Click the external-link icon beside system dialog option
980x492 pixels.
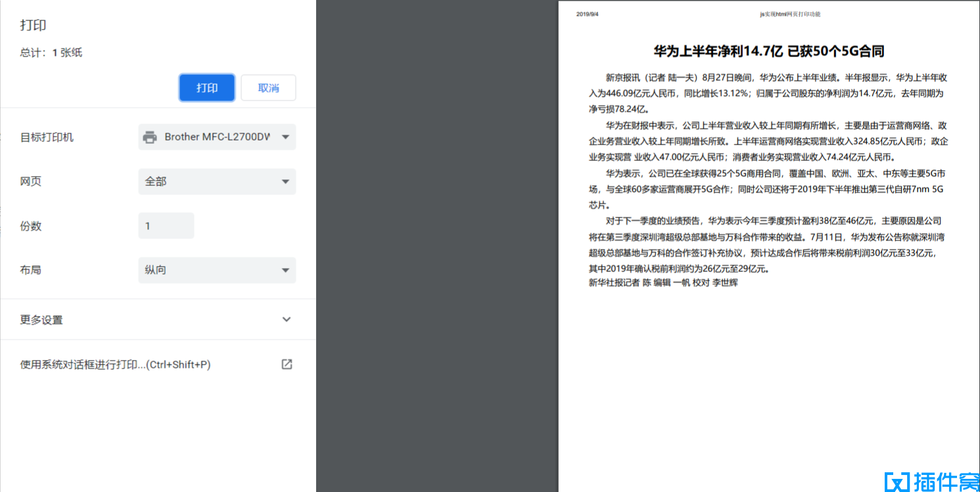[287, 364]
